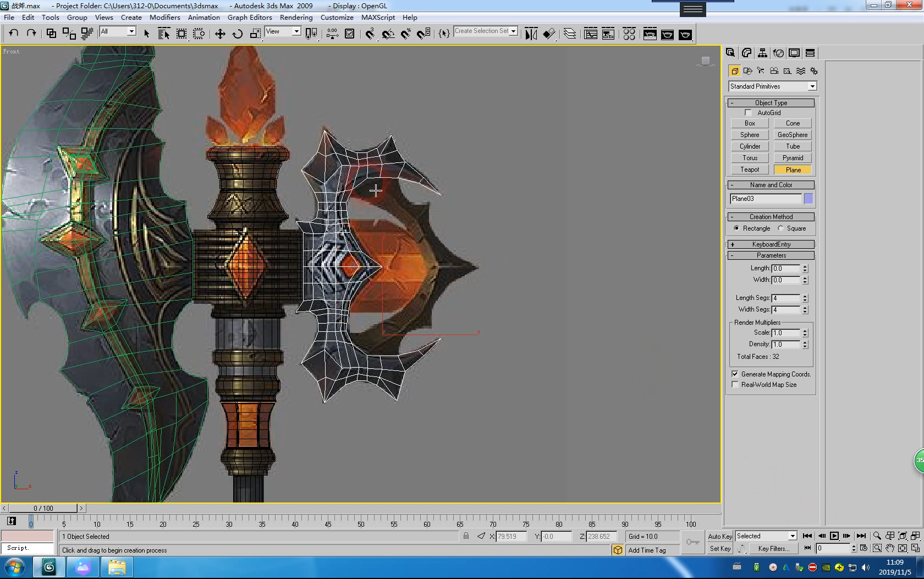Click the Teapot primitive button

tap(750, 170)
